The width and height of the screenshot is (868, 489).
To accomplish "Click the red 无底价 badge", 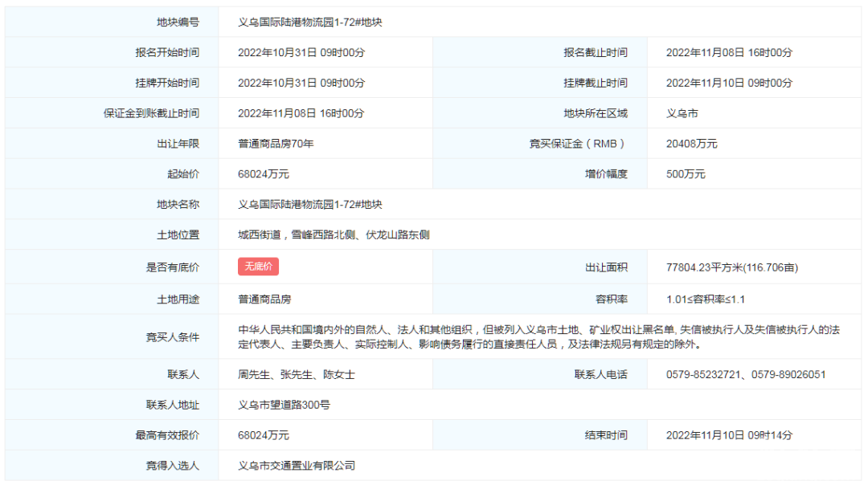I will [258, 267].
